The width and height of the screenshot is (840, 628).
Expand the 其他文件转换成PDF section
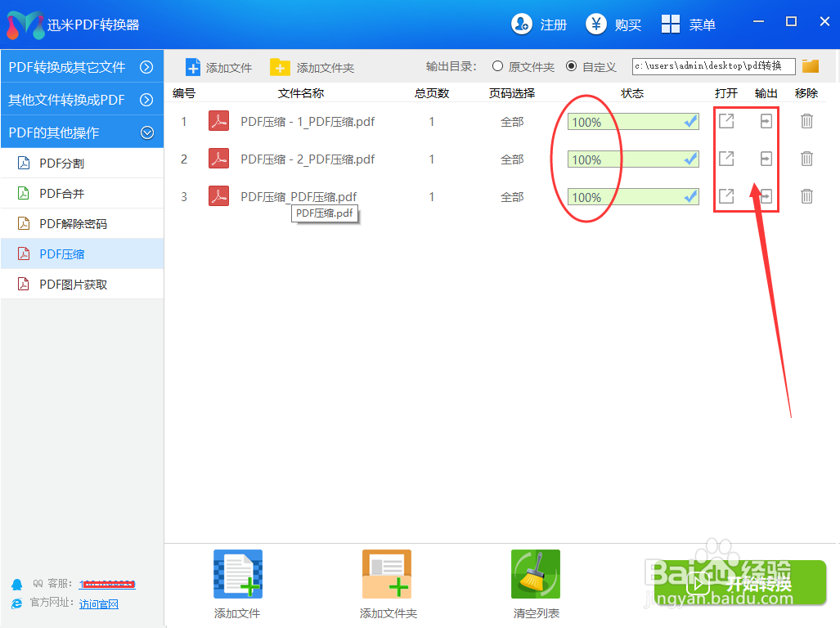click(x=83, y=100)
